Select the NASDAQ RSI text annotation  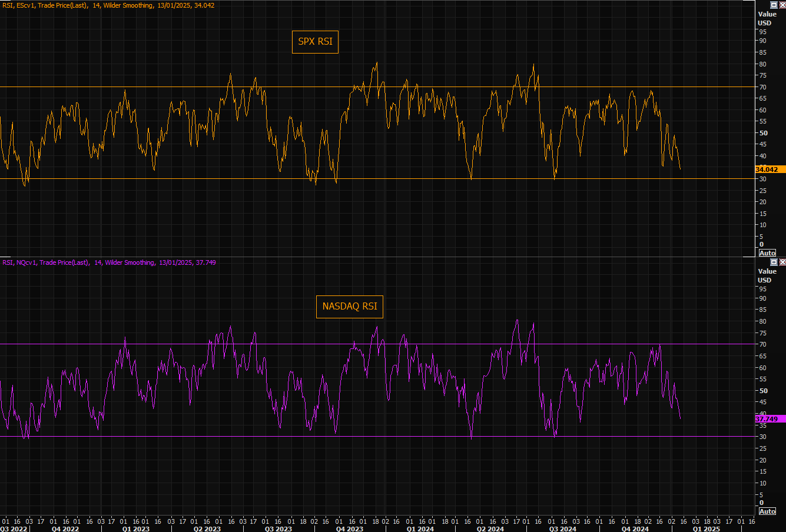350,307
